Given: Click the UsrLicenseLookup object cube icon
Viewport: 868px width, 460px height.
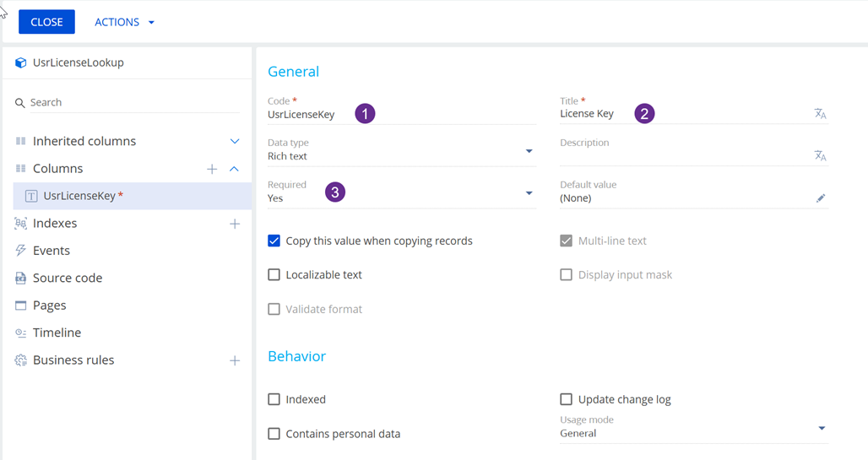Looking at the screenshot, I should pos(20,62).
